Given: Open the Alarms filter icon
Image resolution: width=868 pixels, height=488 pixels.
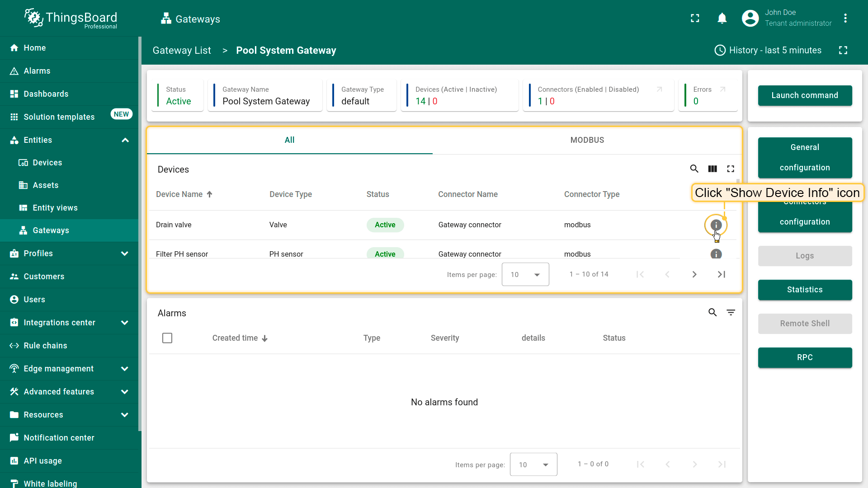Looking at the screenshot, I should [731, 313].
